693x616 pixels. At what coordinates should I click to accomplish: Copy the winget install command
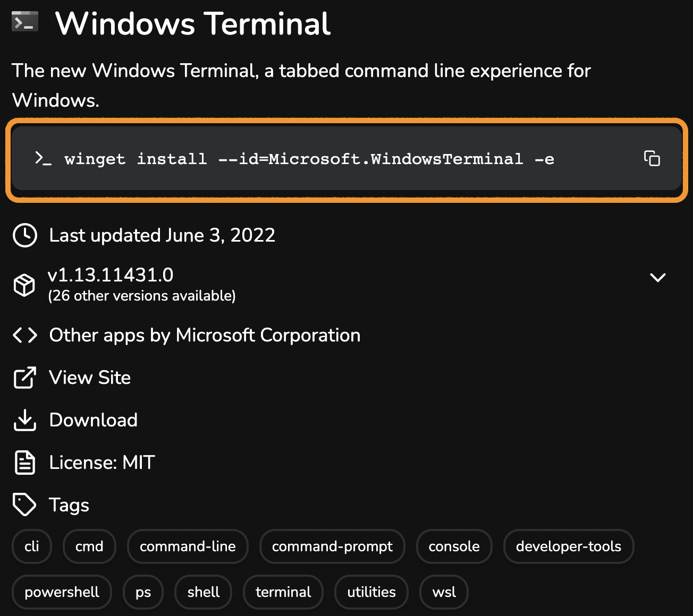pyautogui.click(x=652, y=158)
